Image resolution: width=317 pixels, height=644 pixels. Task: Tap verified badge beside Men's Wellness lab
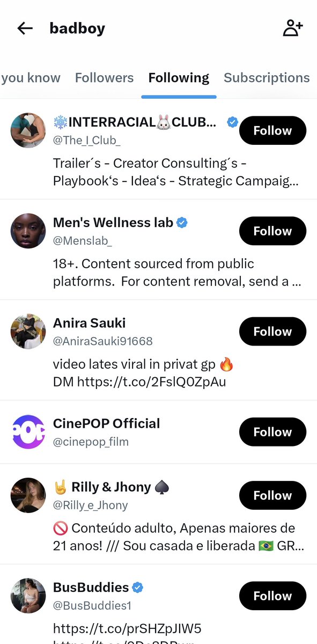182,222
